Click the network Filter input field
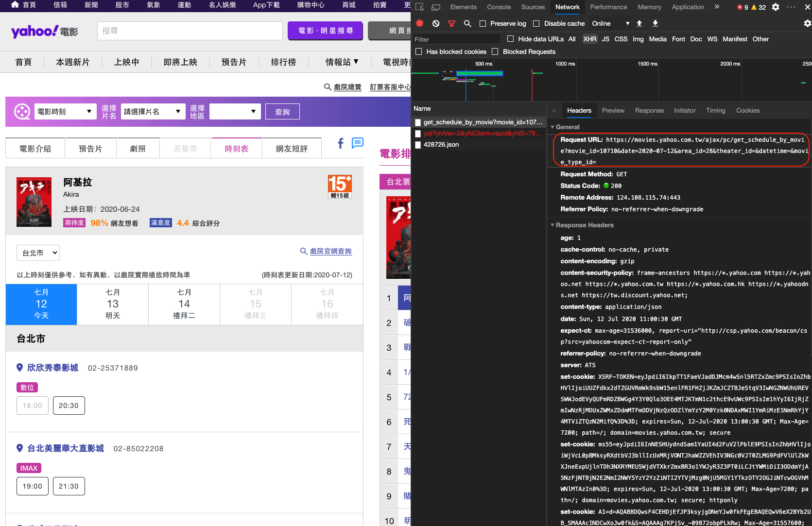This screenshot has width=812, height=526. coord(456,39)
